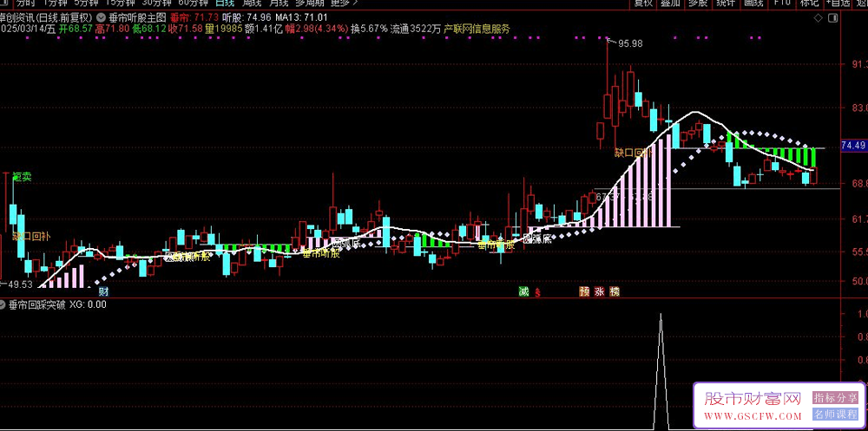868x431 pixels.
Task: Expand the 垂帘听股主图 indicator dropdown arrow
Action: [x=99, y=17]
